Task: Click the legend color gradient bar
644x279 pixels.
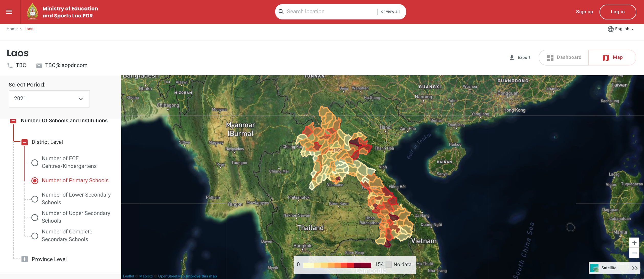Action: [x=337, y=265]
